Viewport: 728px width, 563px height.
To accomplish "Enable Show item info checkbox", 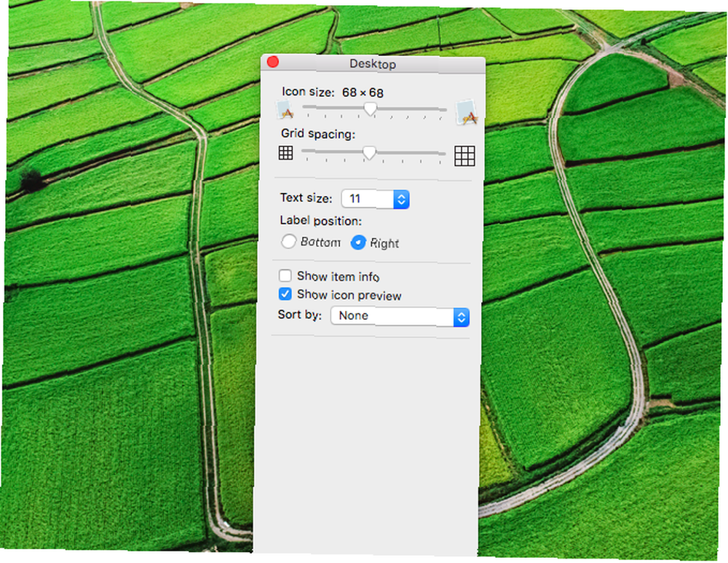I will click(x=285, y=275).
